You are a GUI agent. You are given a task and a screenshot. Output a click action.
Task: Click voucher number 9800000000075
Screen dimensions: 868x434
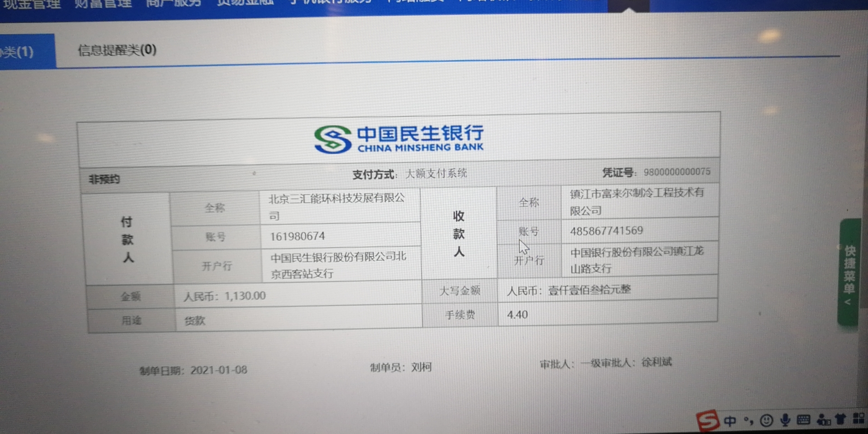tap(677, 172)
